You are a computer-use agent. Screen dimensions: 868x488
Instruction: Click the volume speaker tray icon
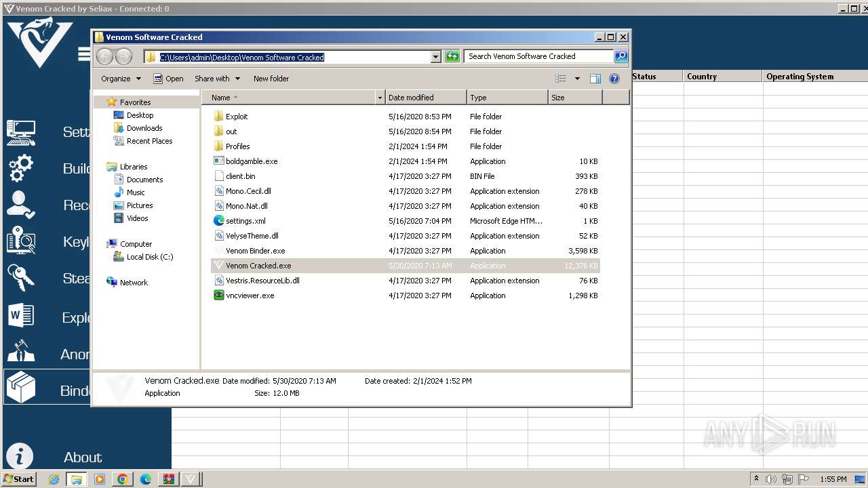pyautogui.click(x=771, y=479)
